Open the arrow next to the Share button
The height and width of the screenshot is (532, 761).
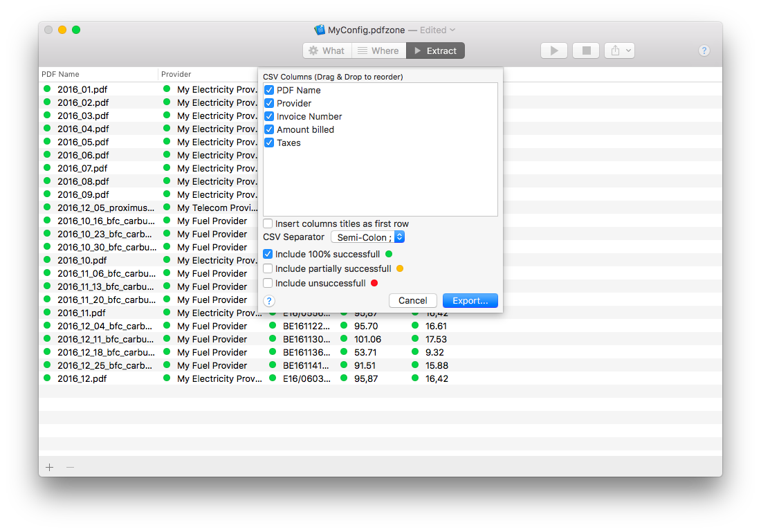pos(627,50)
